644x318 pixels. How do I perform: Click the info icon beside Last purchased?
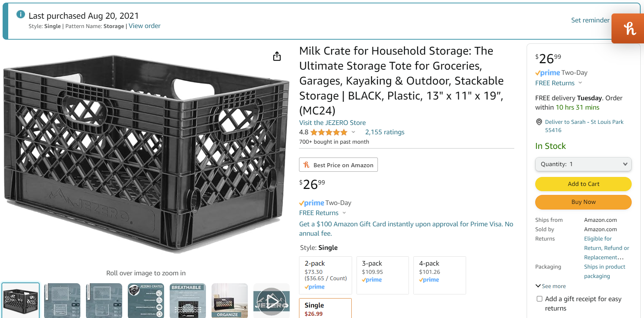(x=21, y=15)
